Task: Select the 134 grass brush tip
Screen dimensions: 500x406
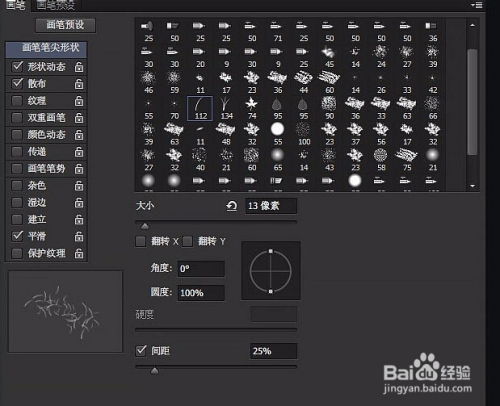Action: [226, 108]
